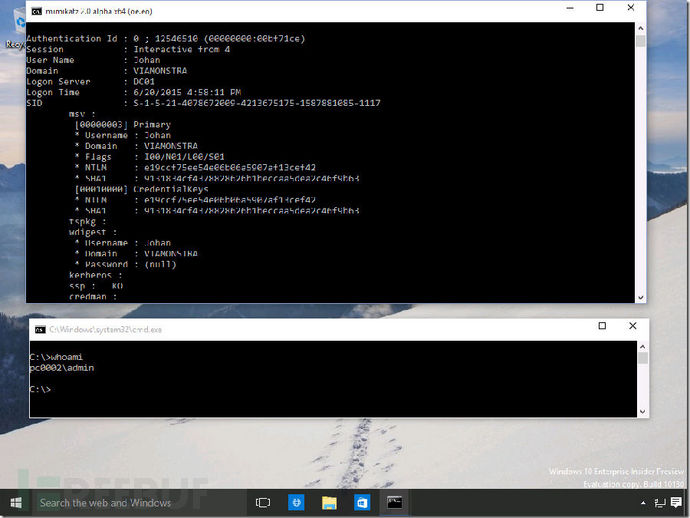Click the Authentication Id line in mimikatz
Viewport: 690px width, 518px height.
point(165,39)
